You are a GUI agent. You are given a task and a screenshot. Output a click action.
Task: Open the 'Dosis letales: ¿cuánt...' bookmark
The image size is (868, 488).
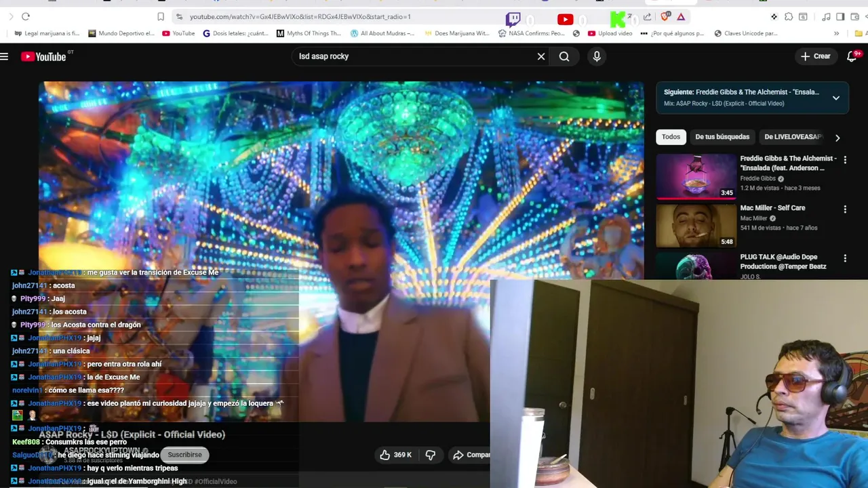(x=237, y=33)
